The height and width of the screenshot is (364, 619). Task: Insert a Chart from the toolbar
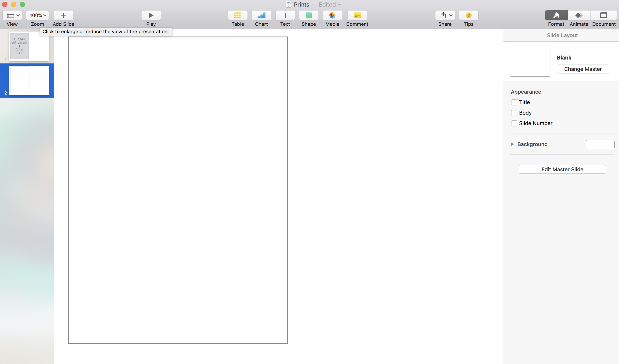[261, 15]
